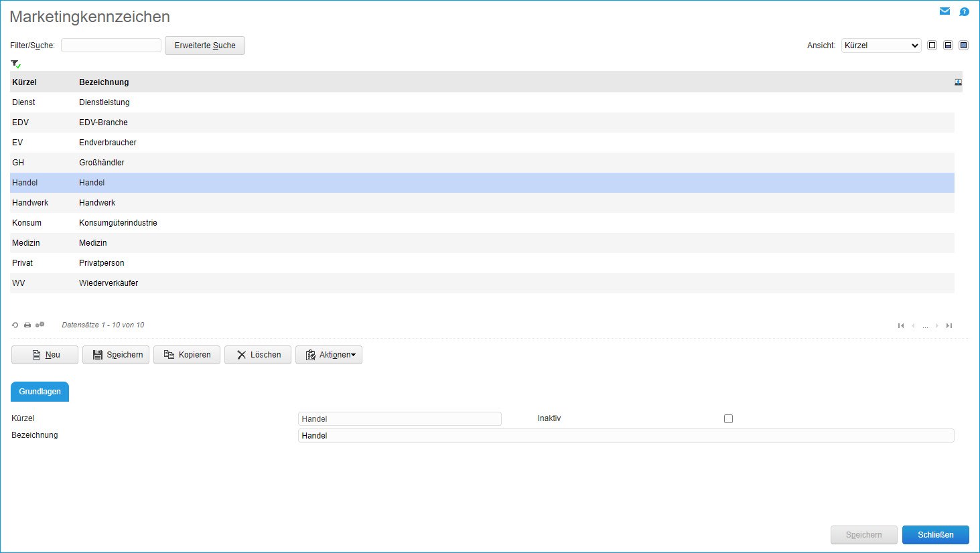
Task: Open the help speech bubble icon
Action: pyautogui.click(x=964, y=11)
